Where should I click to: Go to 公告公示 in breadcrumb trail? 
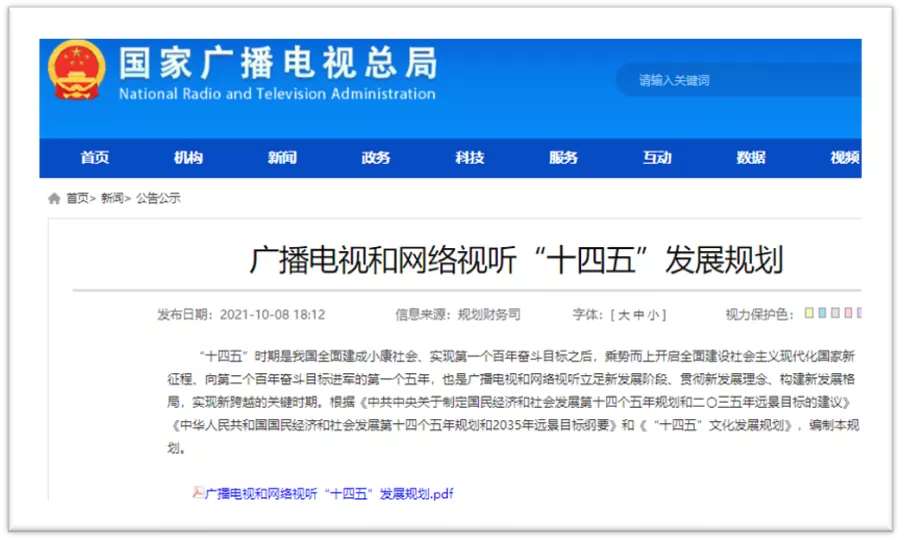coord(158,198)
